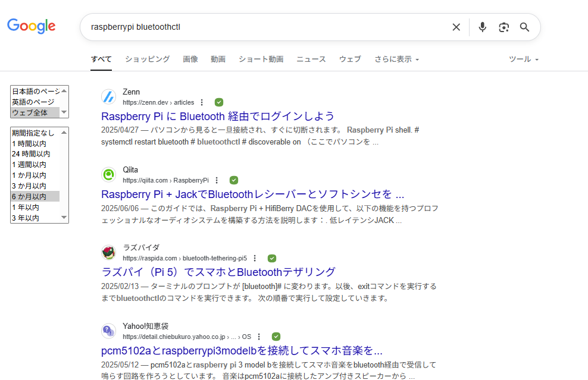
Task: Click raspida.com › bluetooth-tethering-pi5 URL
Action: tap(185, 258)
